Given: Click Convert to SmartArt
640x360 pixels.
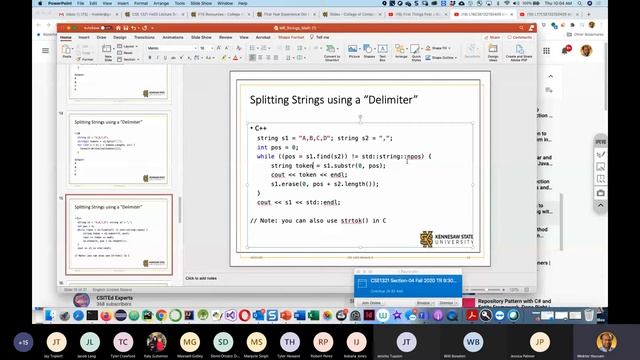Looking at the screenshot, I should pos(331,53).
